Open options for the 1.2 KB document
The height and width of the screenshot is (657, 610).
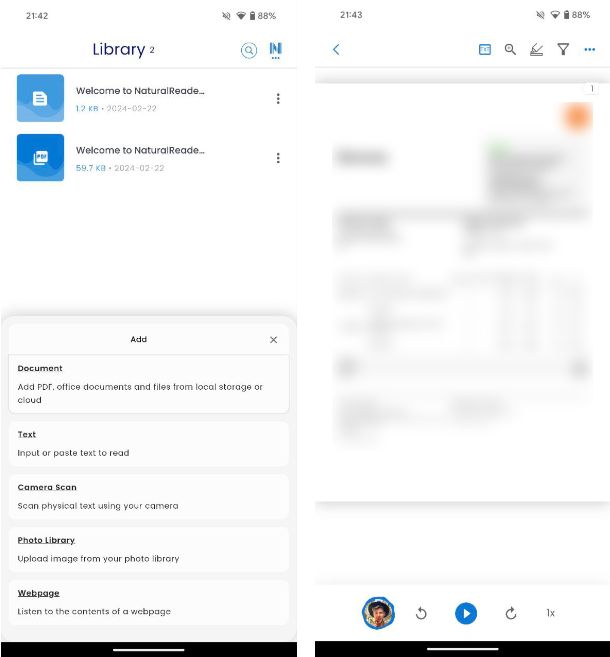(x=278, y=98)
